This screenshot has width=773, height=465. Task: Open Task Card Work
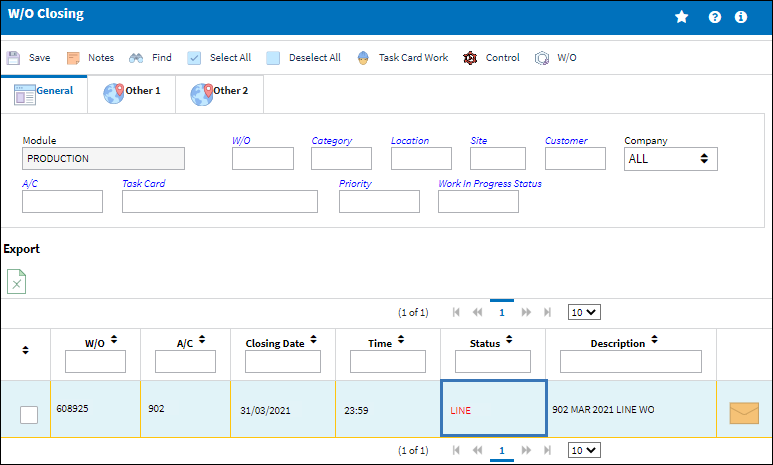403,58
